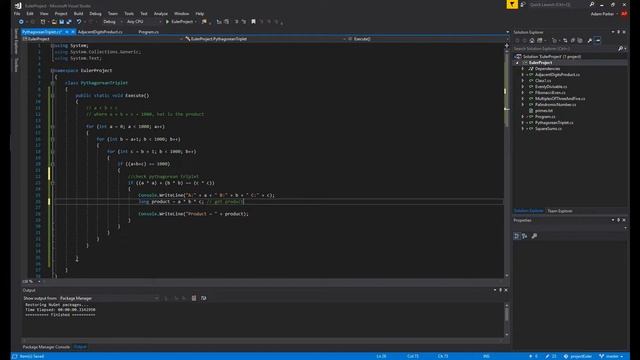The height and width of the screenshot is (360, 640).
Task: Select SquareSums.cs in Solution Explorer
Action: 548,129
